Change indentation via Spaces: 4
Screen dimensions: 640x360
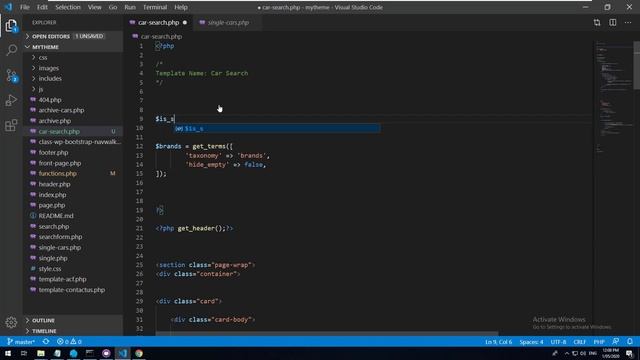[531, 342]
